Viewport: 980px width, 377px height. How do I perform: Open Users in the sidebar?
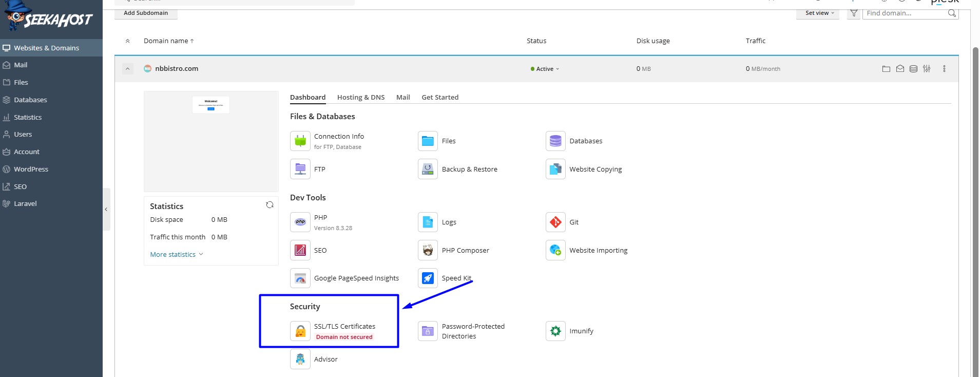[51, 134]
